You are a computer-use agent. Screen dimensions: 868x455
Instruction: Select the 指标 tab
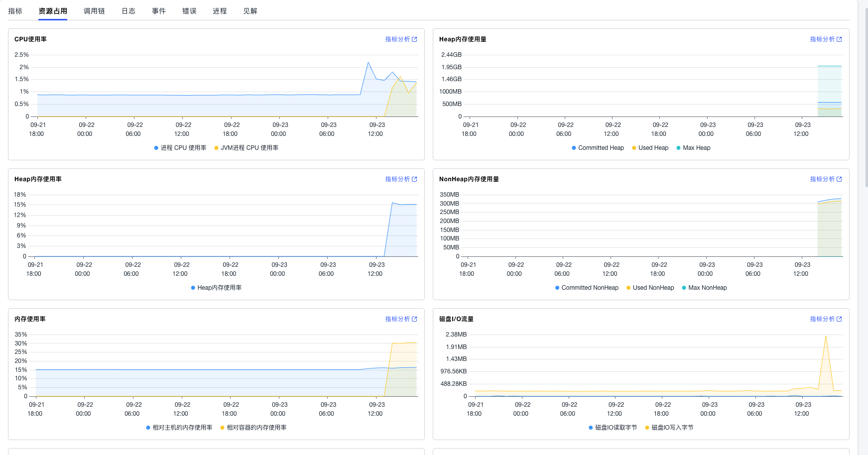coord(15,11)
